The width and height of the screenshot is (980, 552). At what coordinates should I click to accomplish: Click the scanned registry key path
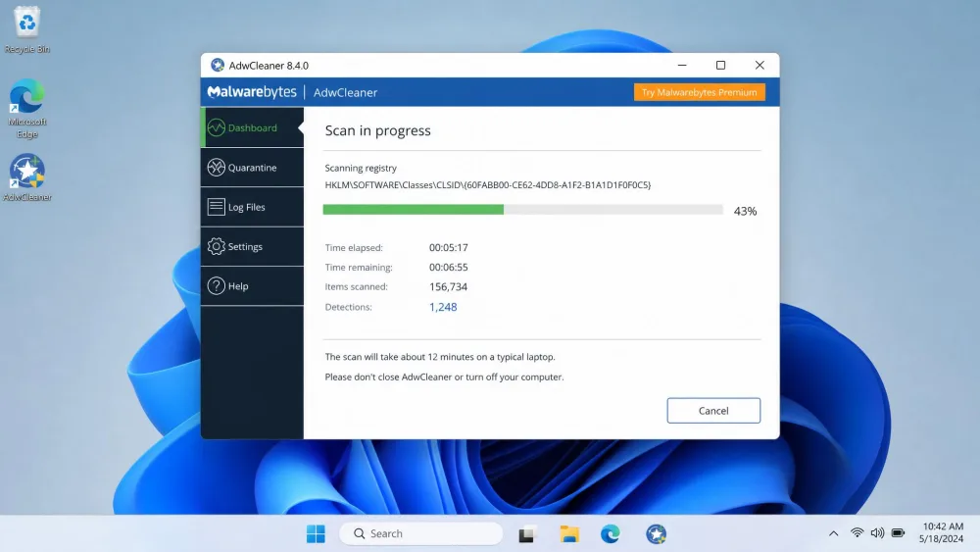(x=487, y=185)
